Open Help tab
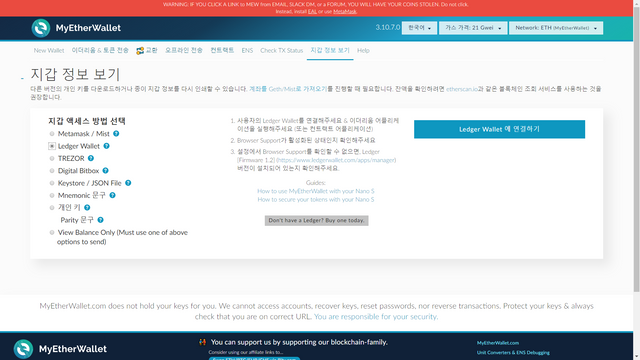640x360 pixels. [363, 51]
